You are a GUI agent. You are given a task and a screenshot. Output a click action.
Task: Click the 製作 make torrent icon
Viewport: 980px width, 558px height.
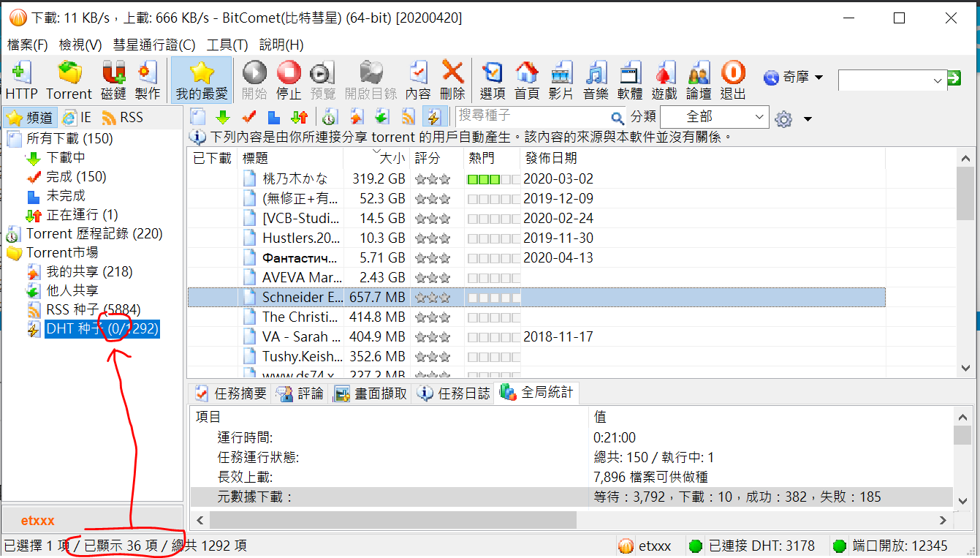(x=147, y=80)
